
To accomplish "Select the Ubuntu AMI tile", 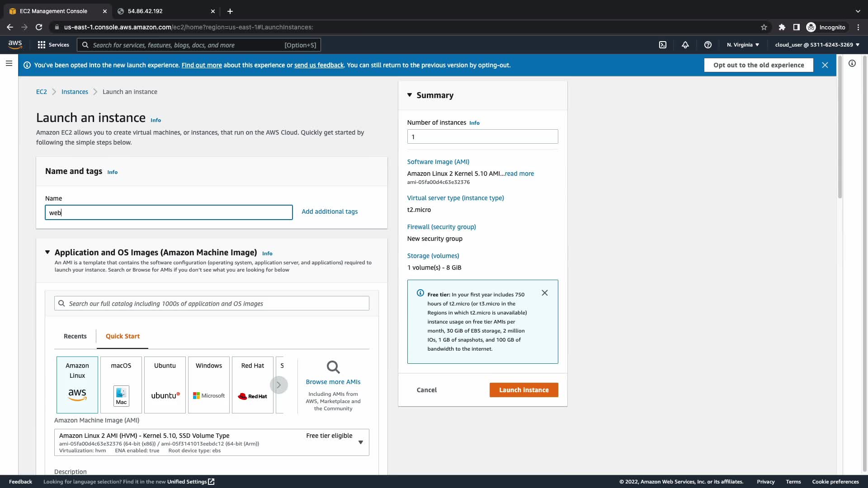I will (165, 385).
